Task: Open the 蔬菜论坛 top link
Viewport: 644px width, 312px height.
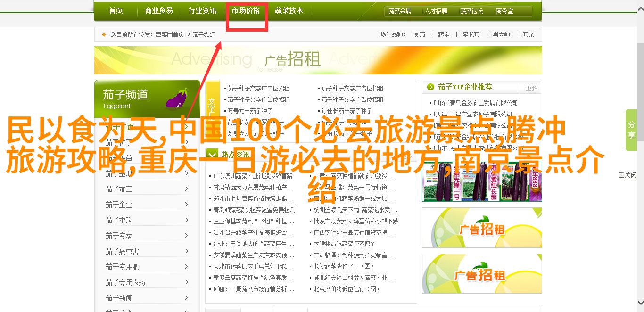Action: (471, 11)
